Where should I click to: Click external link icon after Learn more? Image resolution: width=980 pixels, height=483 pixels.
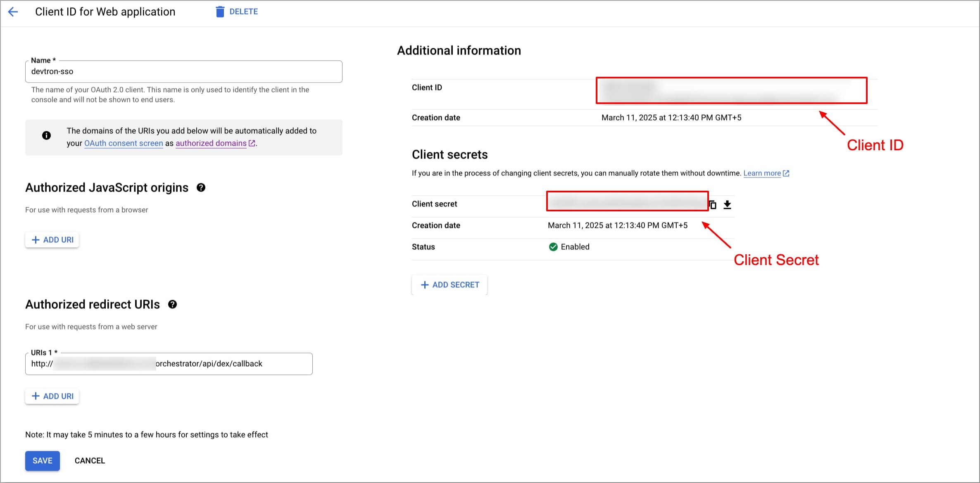786,173
